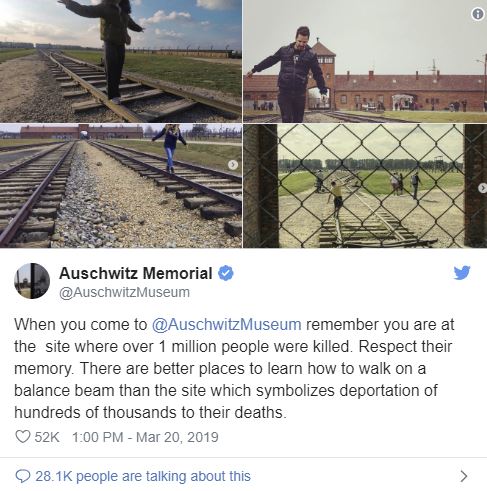Expand the conversation with the bottom chevron

point(464,476)
